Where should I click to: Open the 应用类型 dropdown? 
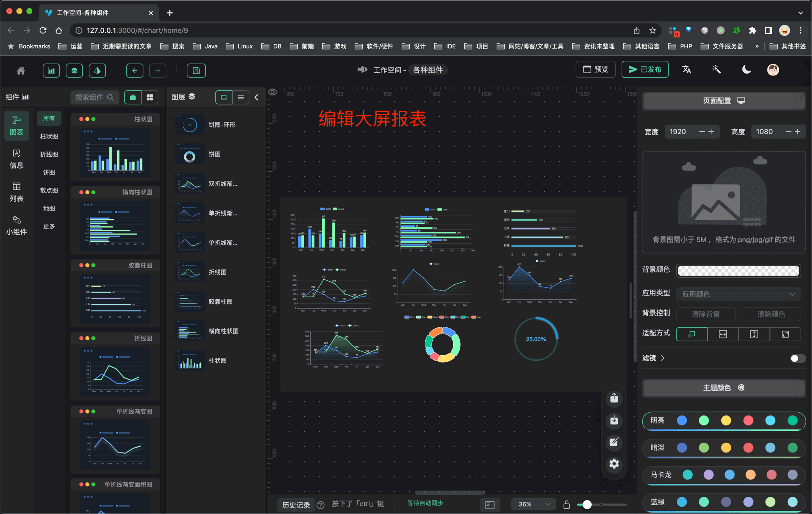[x=738, y=294]
